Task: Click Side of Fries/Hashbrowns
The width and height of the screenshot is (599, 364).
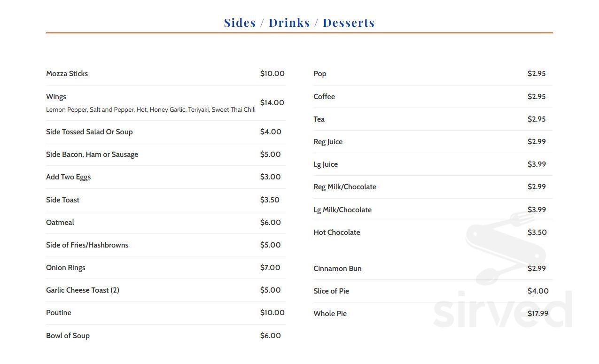Action: coord(87,245)
